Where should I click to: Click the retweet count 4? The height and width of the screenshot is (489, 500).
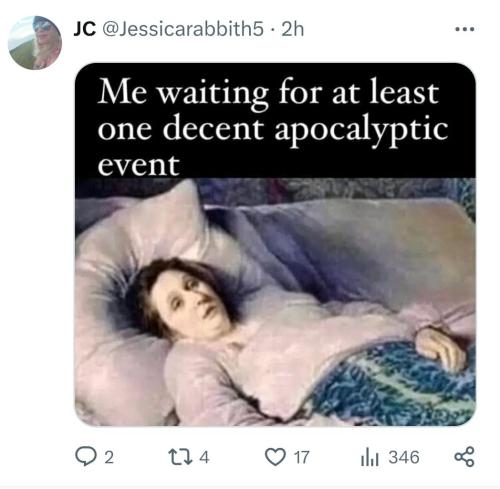(204, 457)
